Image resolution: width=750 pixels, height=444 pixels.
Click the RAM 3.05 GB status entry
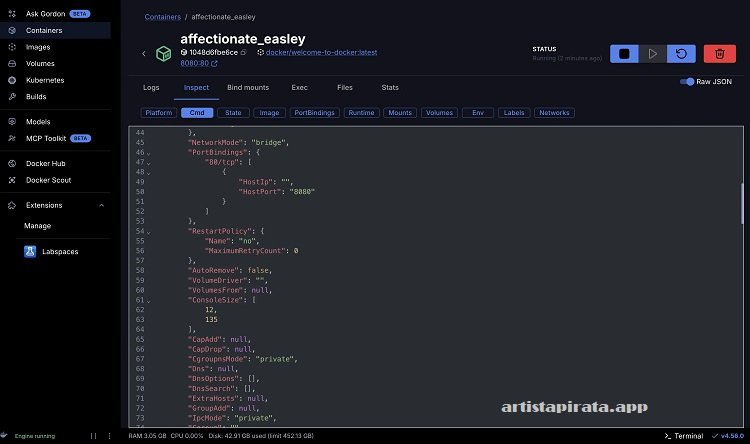pos(147,436)
